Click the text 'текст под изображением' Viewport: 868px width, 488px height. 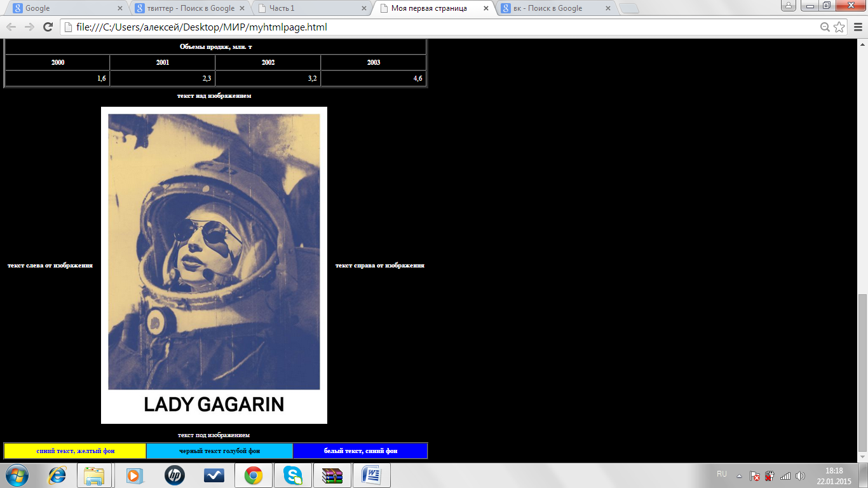214,435
